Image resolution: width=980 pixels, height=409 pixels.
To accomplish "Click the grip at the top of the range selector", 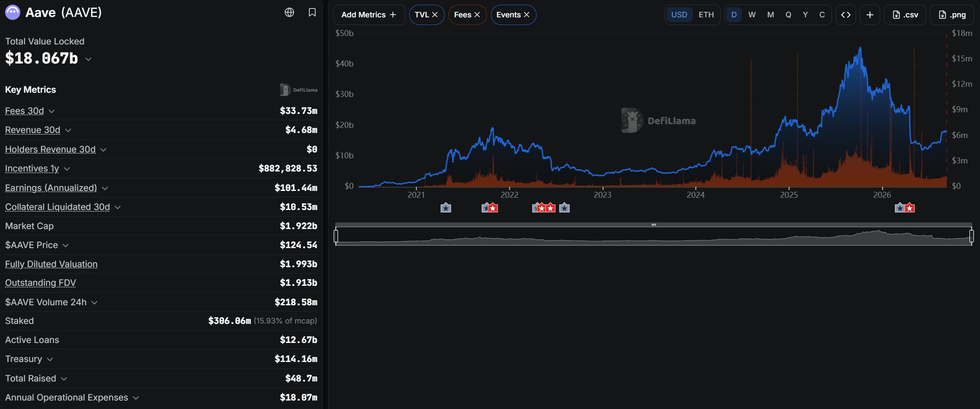I will tap(654, 225).
